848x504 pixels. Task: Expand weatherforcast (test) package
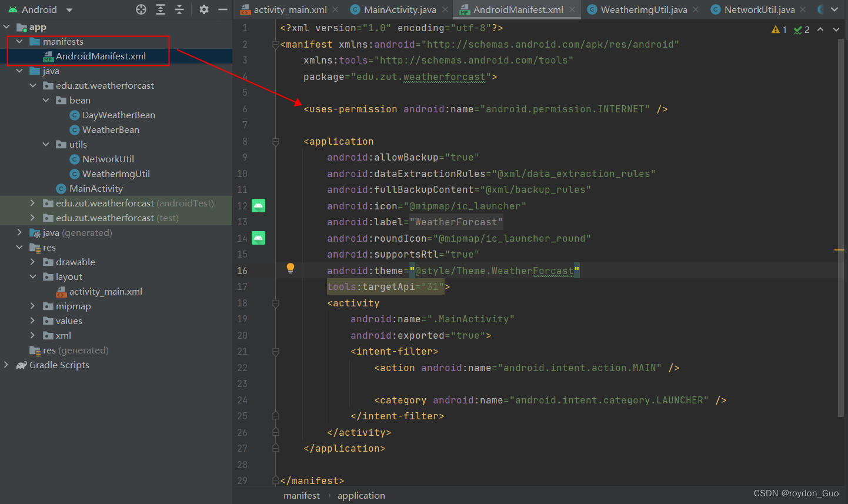32,218
